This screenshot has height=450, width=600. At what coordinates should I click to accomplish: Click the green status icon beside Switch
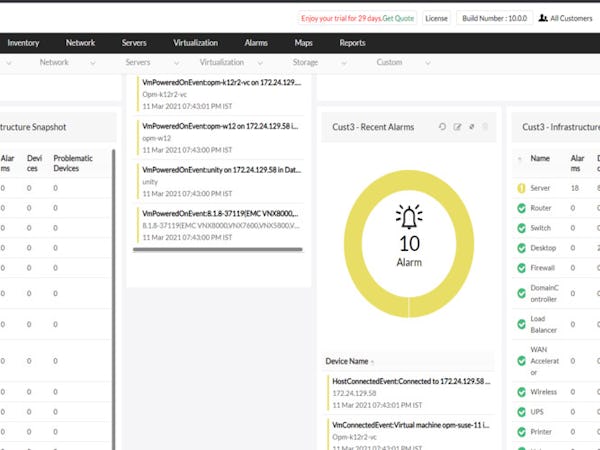click(521, 228)
